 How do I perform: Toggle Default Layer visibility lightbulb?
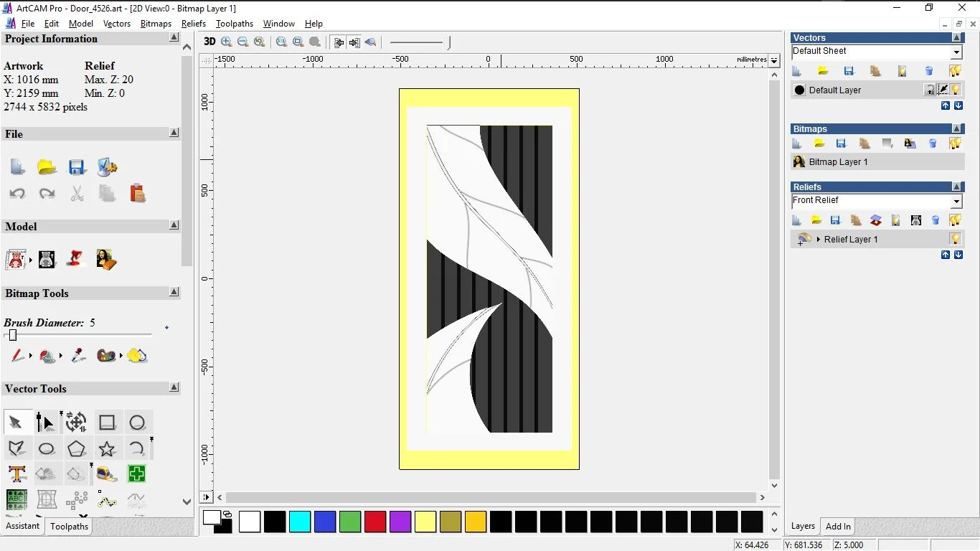point(956,90)
